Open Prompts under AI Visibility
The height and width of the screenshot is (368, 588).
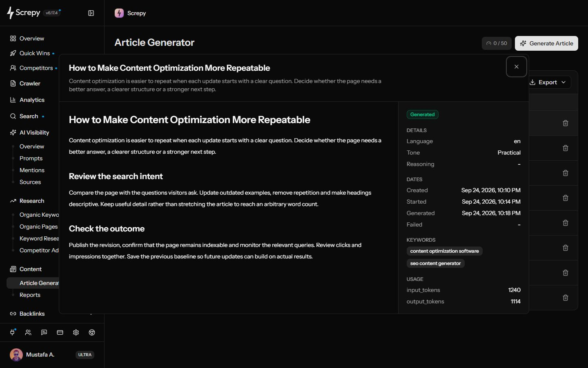(31, 158)
